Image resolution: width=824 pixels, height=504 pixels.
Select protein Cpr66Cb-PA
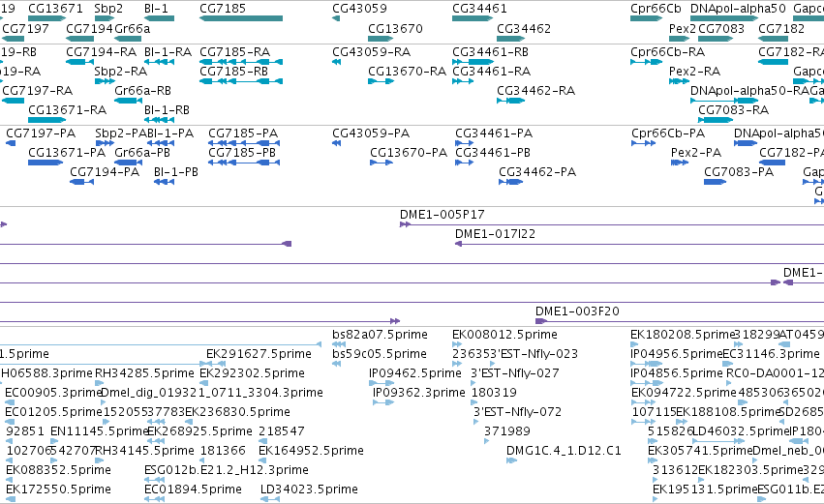(643, 143)
